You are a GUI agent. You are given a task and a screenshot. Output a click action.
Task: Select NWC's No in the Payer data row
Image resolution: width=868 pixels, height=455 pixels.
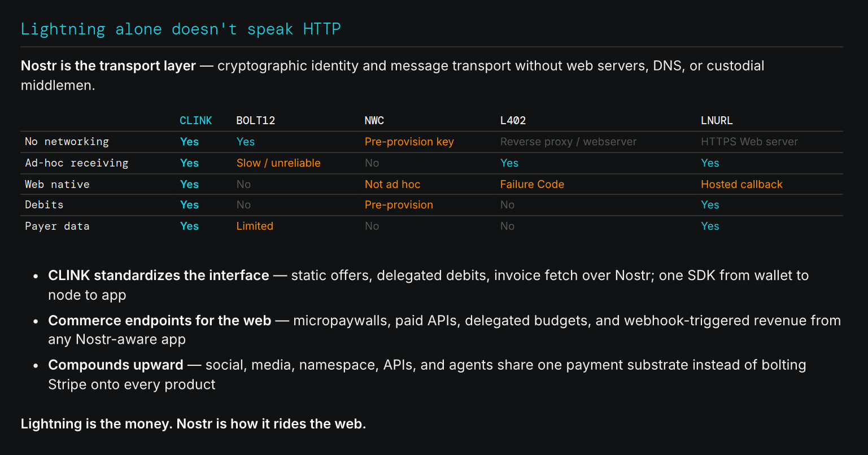372,226
